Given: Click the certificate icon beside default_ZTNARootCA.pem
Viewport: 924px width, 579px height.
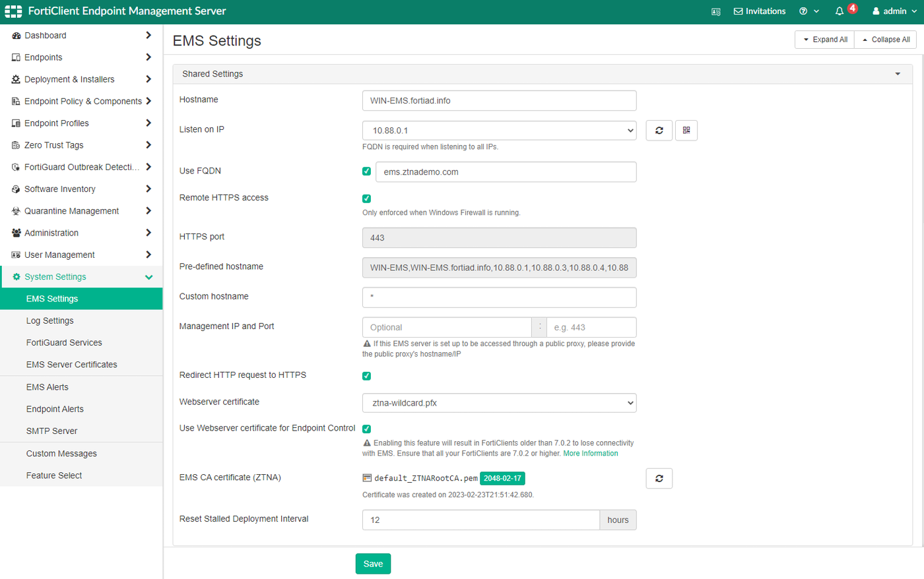Looking at the screenshot, I should pyautogui.click(x=367, y=478).
